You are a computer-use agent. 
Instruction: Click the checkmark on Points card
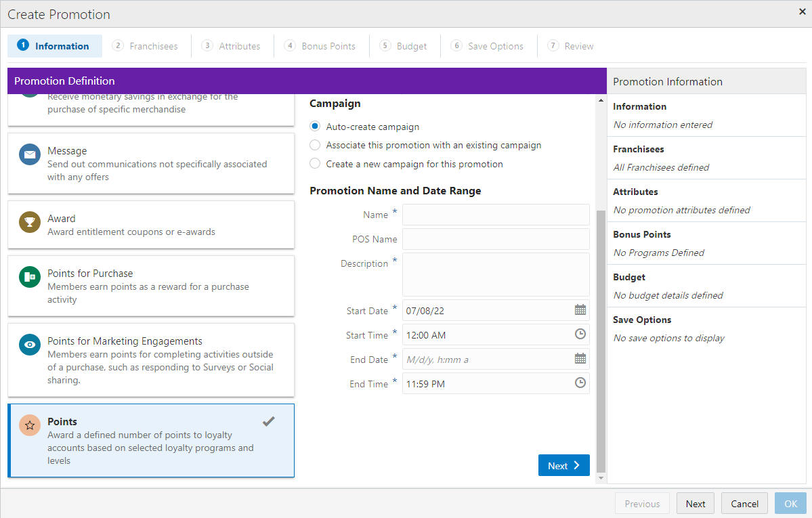(268, 421)
